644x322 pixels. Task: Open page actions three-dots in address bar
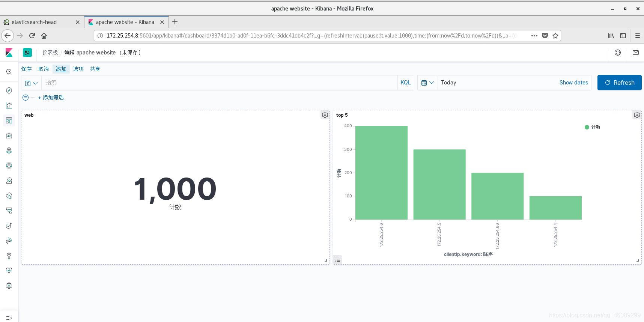(534, 36)
